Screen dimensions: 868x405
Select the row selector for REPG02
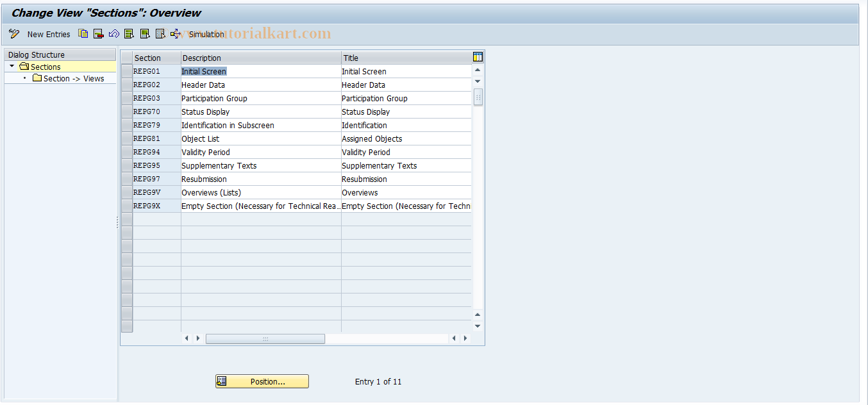click(x=127, y=85)
